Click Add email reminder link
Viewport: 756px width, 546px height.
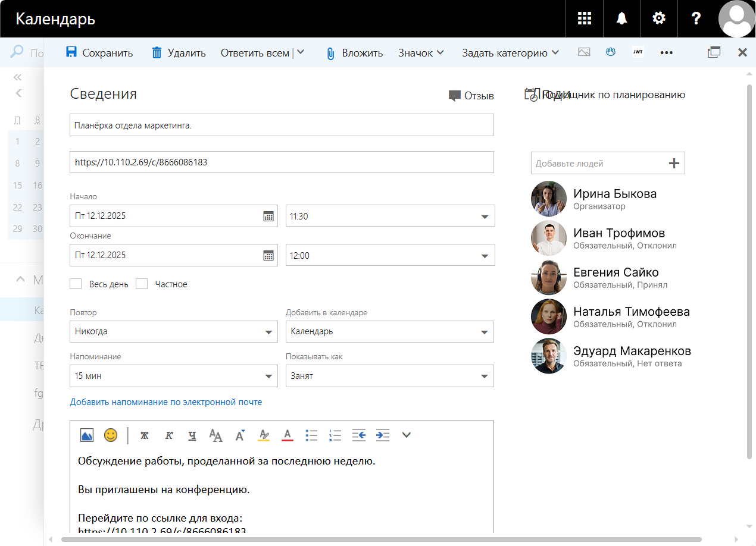[166, 402]
